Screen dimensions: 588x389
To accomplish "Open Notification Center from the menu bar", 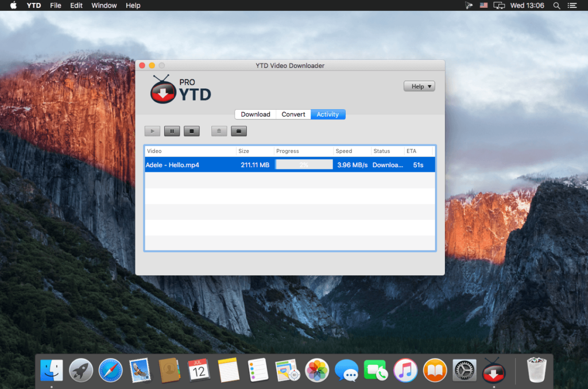I will coord(572,5).
